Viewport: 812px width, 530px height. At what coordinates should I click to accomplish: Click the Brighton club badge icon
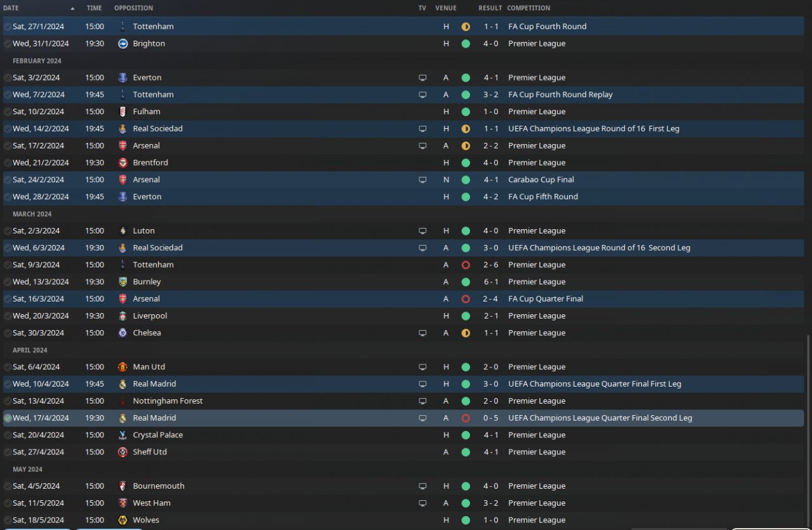[x=122, y=44]
